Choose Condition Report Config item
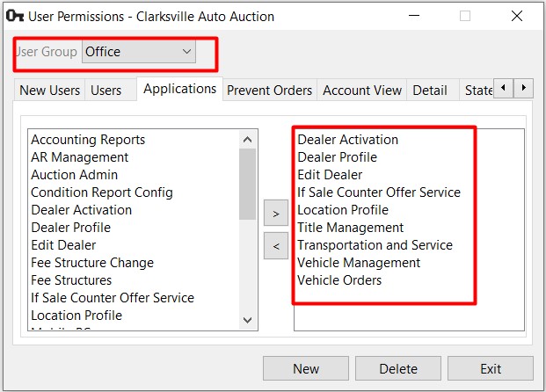Viewport: 546px width, 392px height. 101,192
